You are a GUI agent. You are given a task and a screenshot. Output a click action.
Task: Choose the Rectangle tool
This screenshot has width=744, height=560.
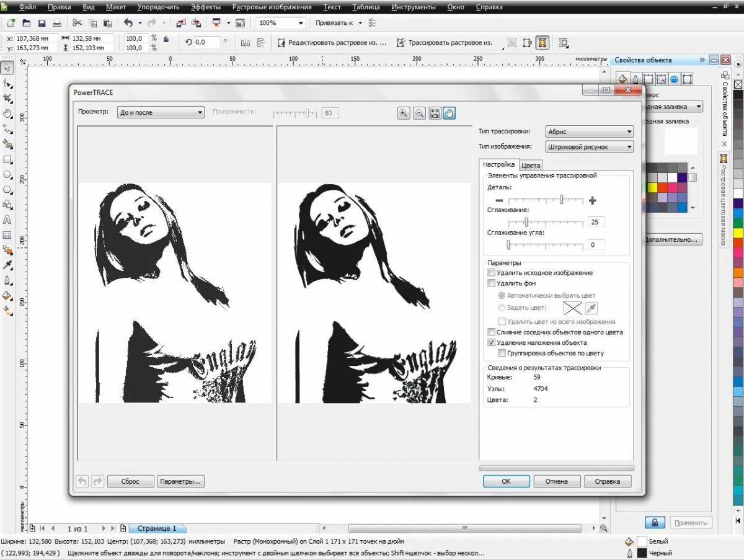pyautogui.click(x=8, y=159)
